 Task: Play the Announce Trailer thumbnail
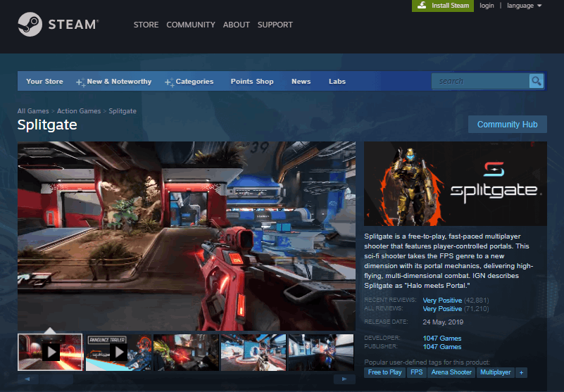pyautogui.click(x=118, y=353)
